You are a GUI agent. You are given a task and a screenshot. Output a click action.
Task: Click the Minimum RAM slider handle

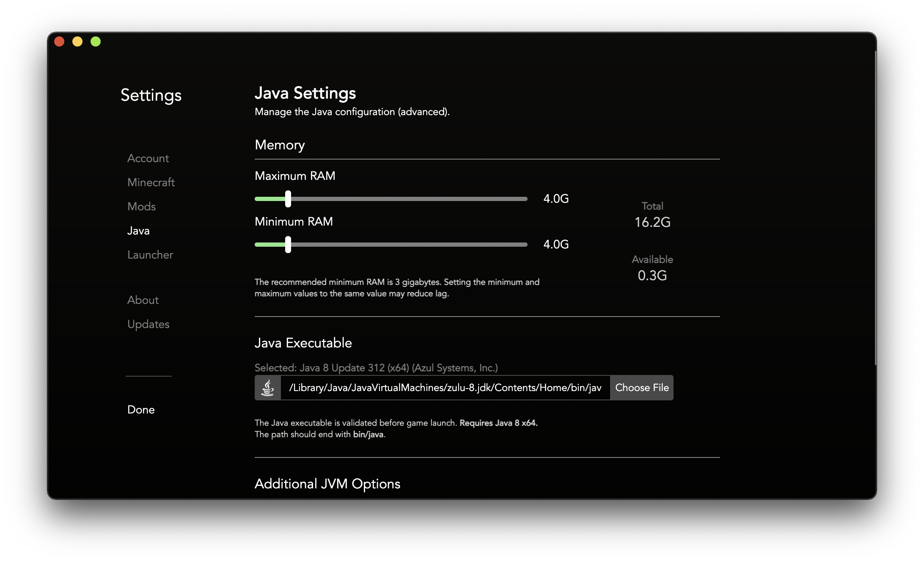[x=288, y=245]
